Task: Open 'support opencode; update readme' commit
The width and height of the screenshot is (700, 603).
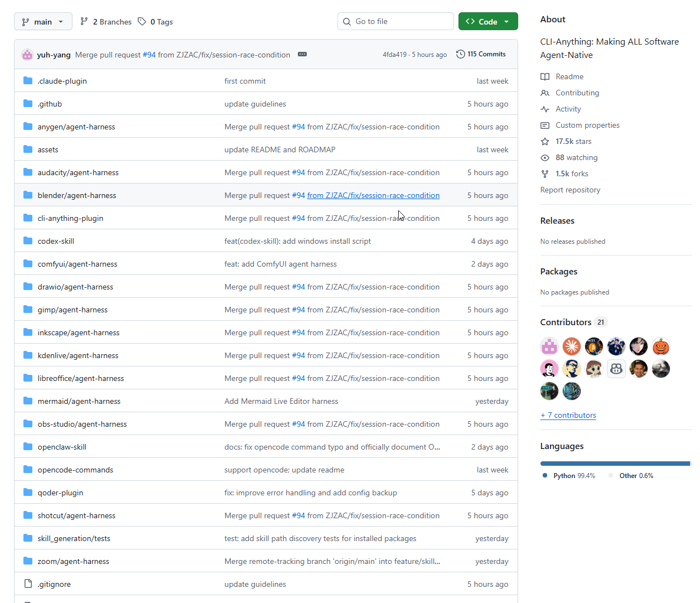Action: [284, 470]
